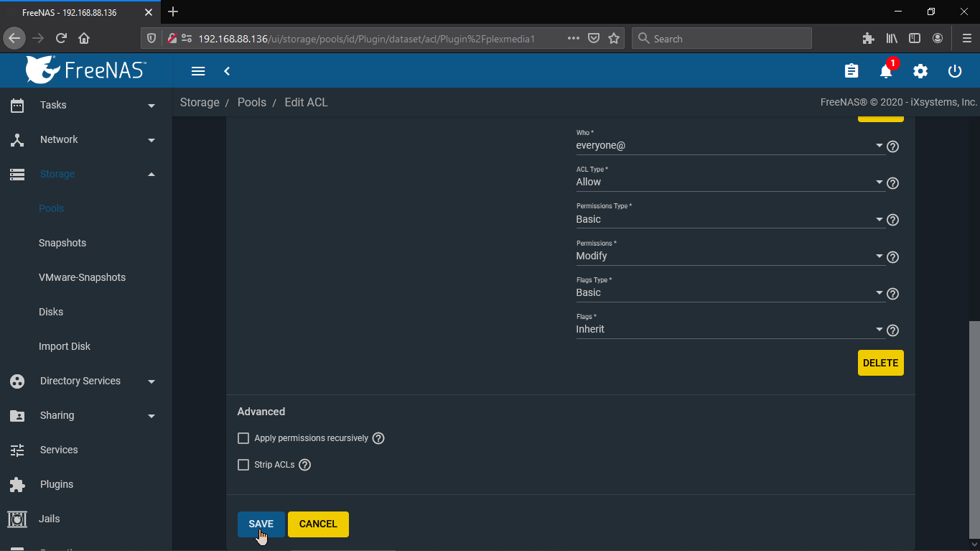Show help for Apply permissions recursively
980x551 pixels.
click(x=378, y=438)
